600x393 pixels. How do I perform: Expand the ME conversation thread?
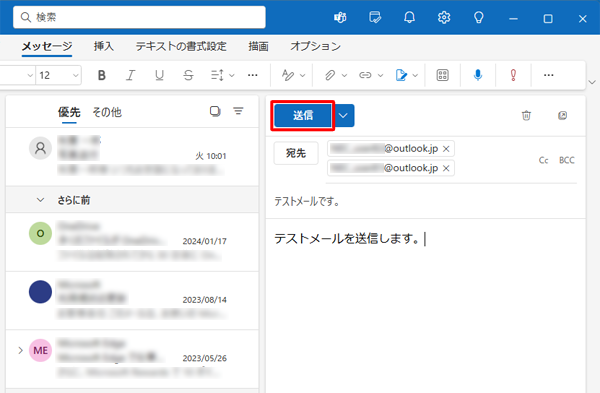(x=20, y=350)
